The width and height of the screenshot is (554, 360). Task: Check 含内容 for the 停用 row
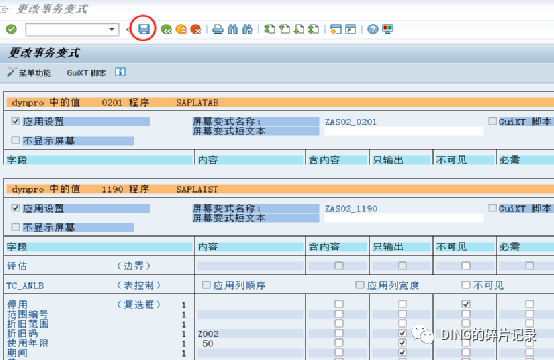[339, 304]
